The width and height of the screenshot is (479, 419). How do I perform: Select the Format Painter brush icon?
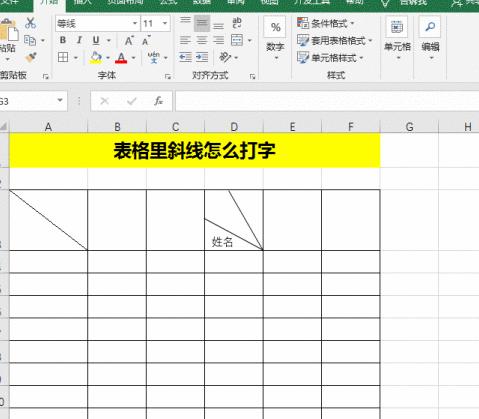pos(31,58)
